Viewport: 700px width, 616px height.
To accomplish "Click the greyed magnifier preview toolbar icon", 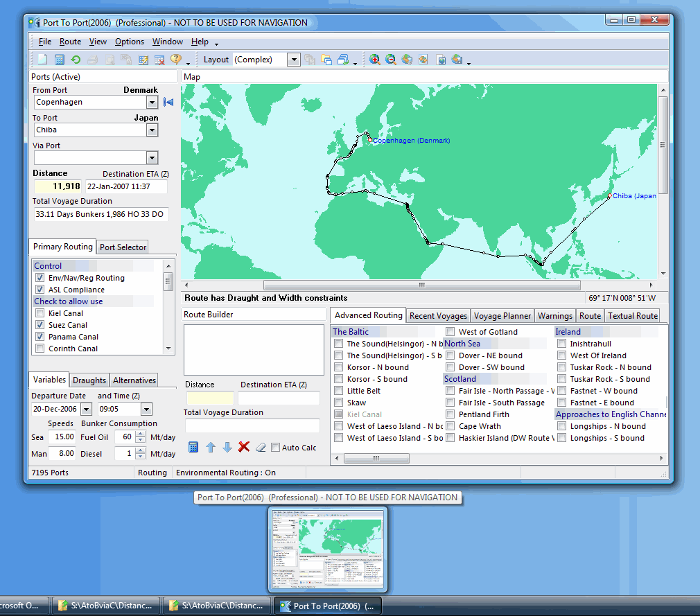I will (110, 60).
